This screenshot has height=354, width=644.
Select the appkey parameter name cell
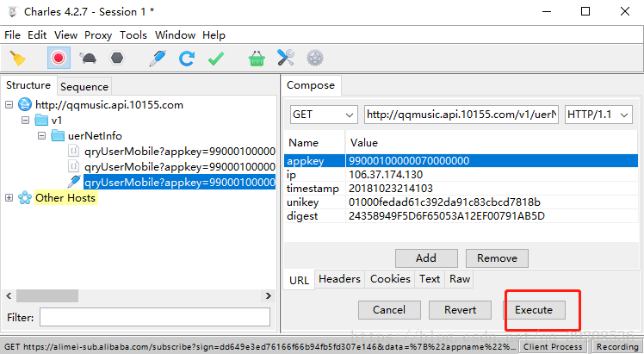[x=314, y=160]
